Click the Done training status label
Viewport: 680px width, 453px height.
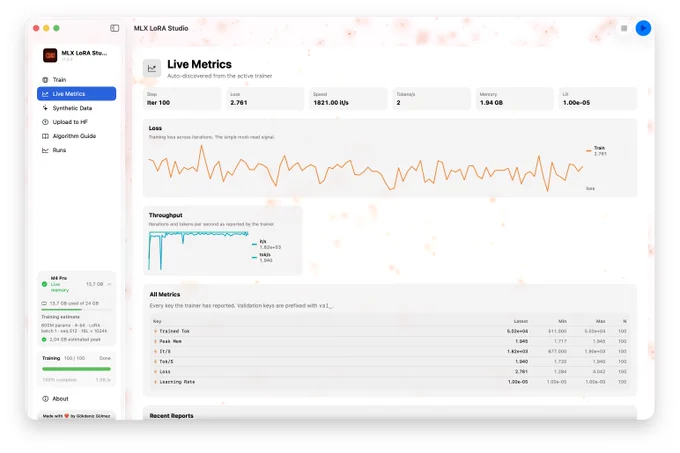[x=105, y=358]
